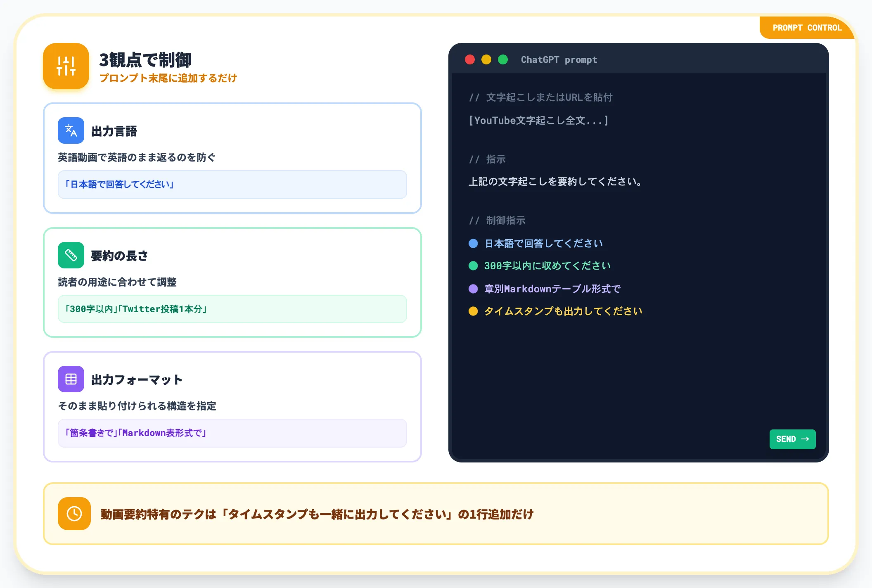The image size is (872, 588).
Task: Click the prompt line 章別Markdownテーブル形式で
Action: pyautogui.click(x=552, y=289)
